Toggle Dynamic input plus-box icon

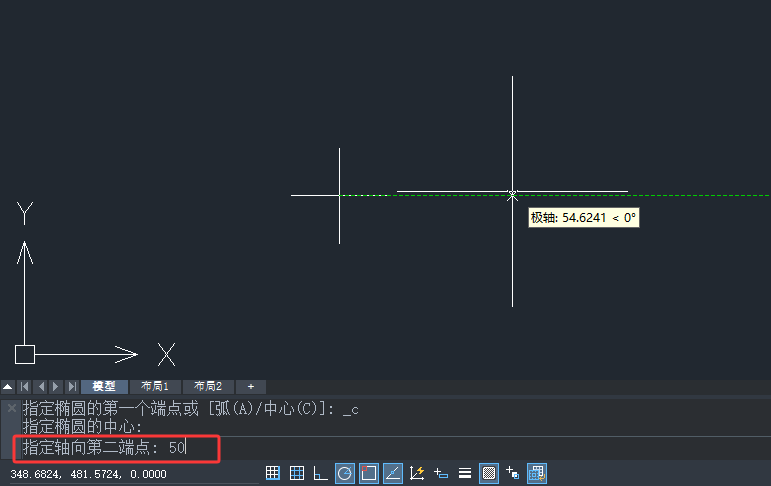click(x=441, y=473)
